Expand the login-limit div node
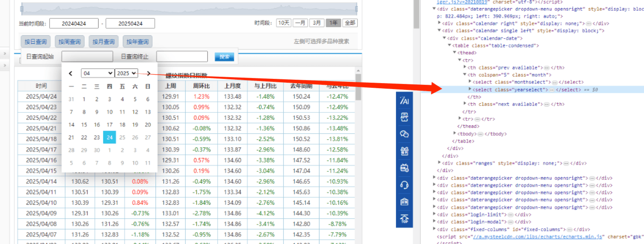 [x=435, y=215]
